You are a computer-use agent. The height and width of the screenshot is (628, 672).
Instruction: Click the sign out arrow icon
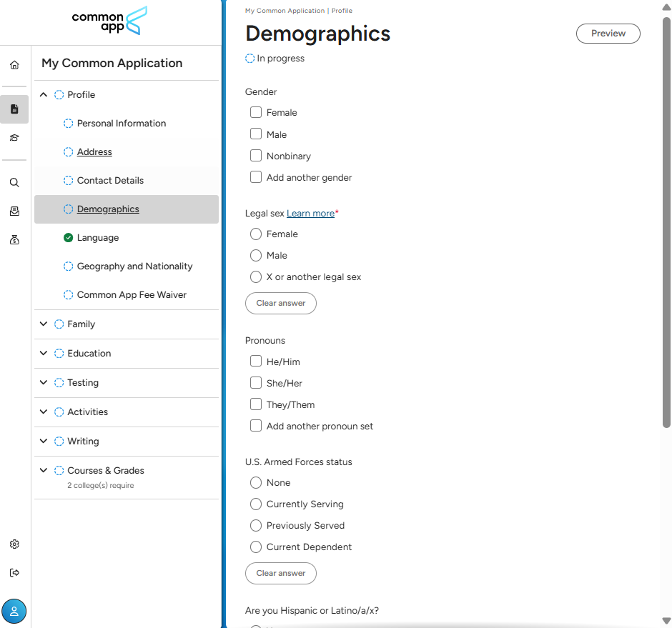click(14, 573)
